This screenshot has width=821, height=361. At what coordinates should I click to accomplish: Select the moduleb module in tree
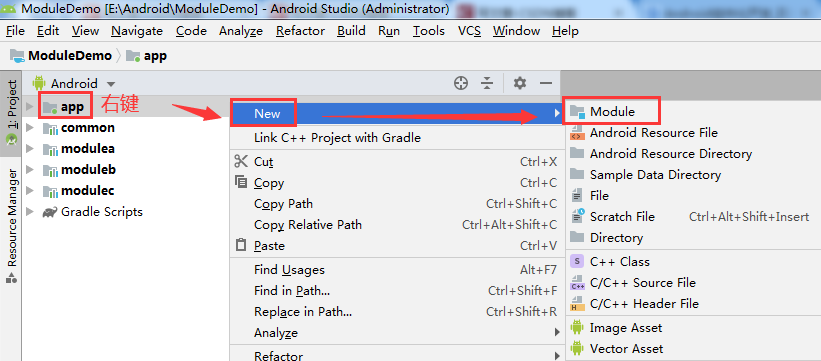tap(88, 170)
